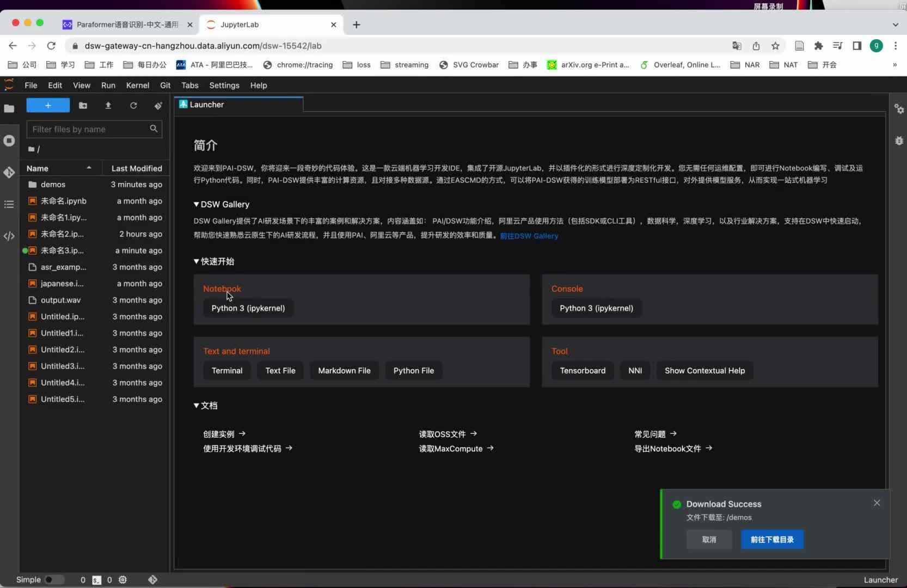Click the kernel busy progress indicator in status bar
907x588 pixels.
[122, 580]
